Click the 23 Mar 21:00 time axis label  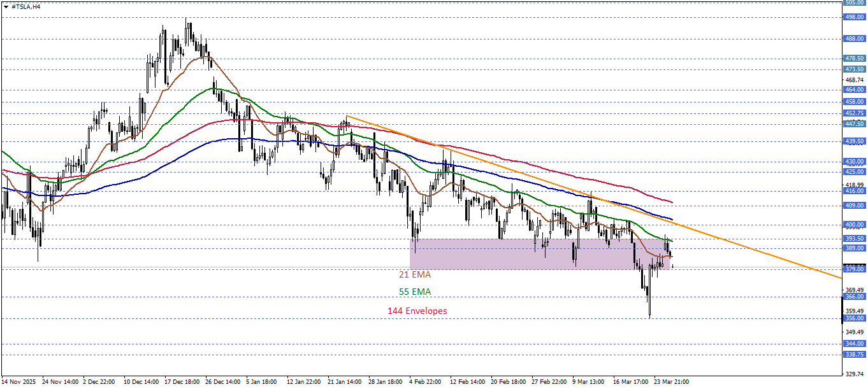[x=672, y=382]
